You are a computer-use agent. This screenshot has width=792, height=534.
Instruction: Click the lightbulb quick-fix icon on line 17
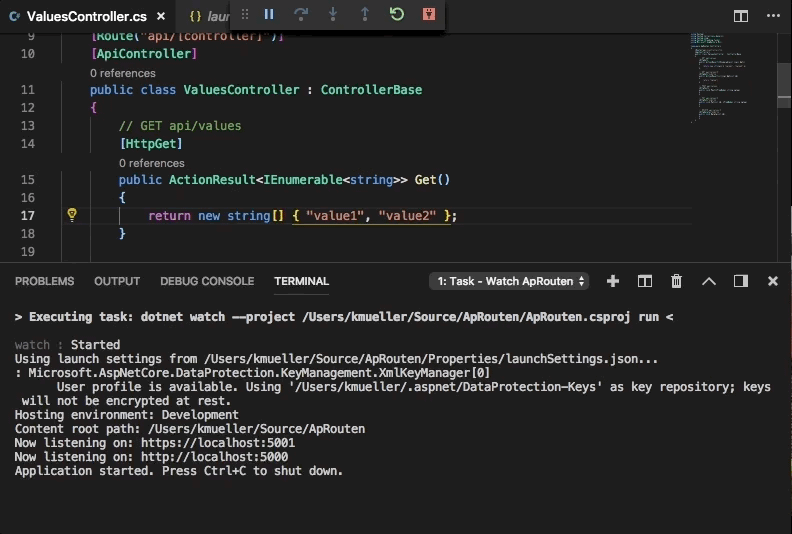point(72,215)
